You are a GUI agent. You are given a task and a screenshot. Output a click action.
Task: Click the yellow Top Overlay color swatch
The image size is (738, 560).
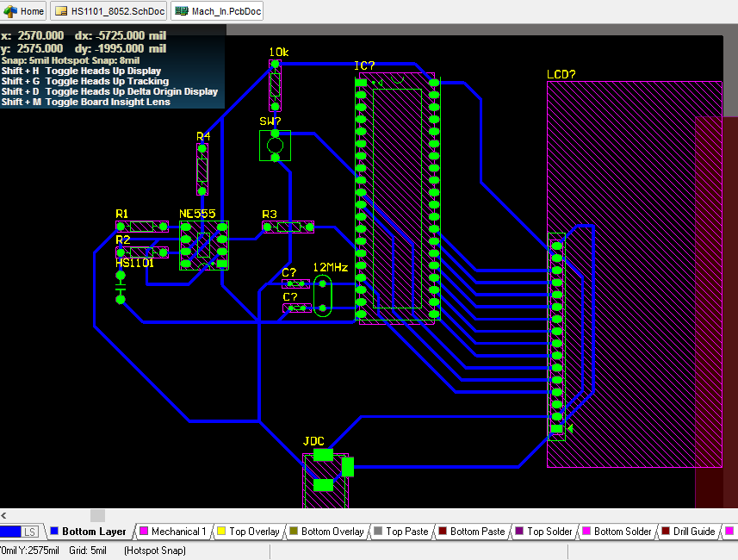[220, 532]
